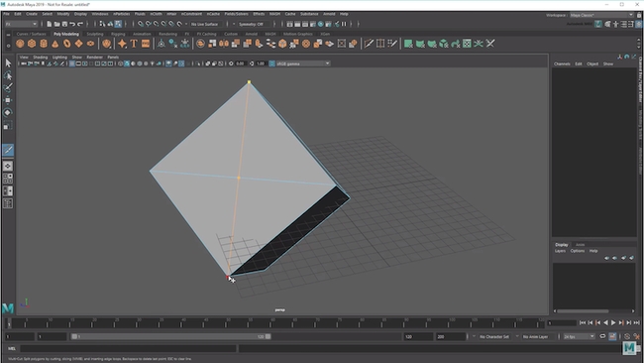
Task: Open the viewport Shading menu
Action: [x=41, y=58]
